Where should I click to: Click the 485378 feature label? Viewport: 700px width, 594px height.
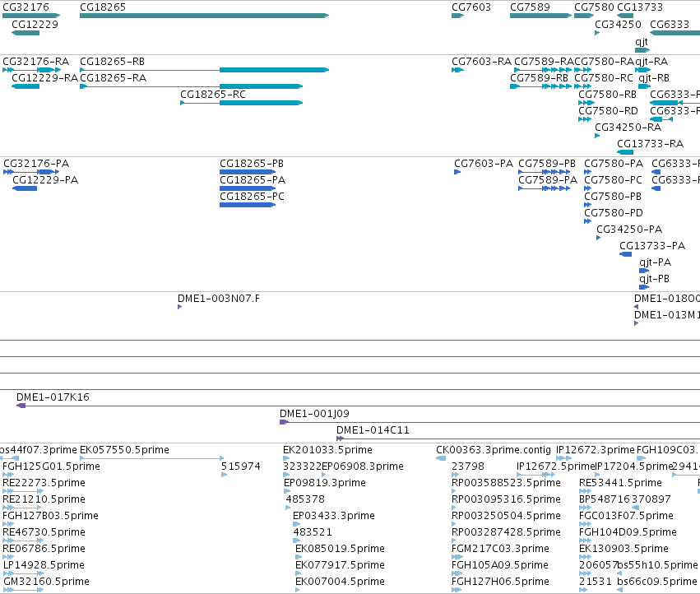[305, 499]
